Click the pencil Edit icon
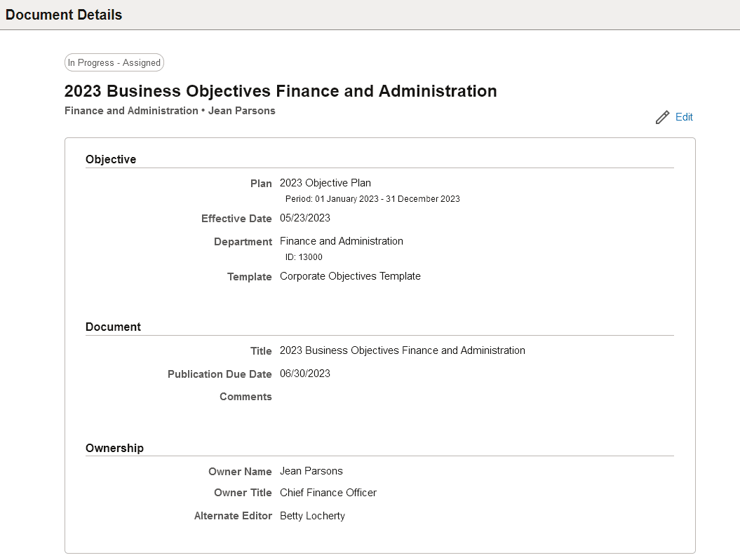The height and width of the screenshot is (560, 740). [661, 117]
